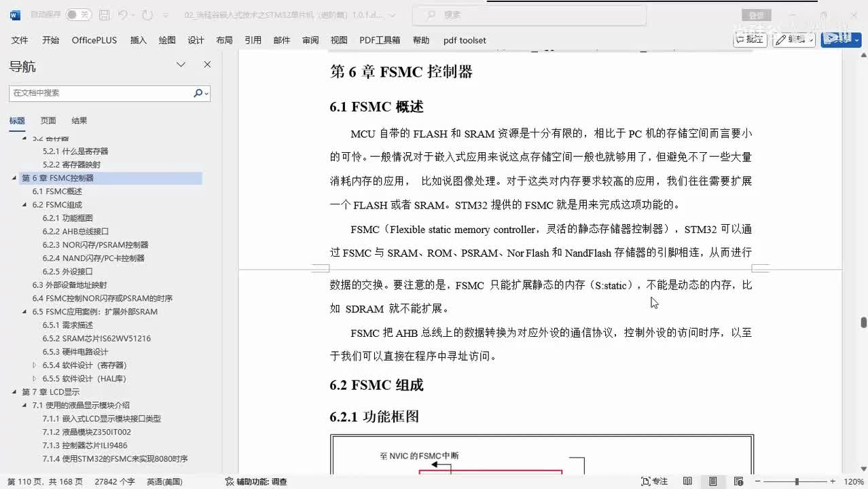Click the magnifier search icon in navigation pane
The height and width of the screenshot is (489, 868).
point(198,93)
